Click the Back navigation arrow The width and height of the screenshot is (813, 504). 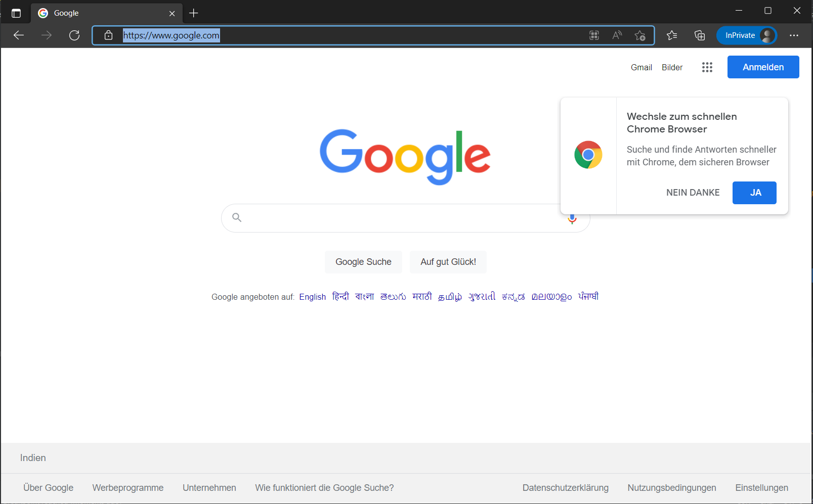(x=19, y=35)
